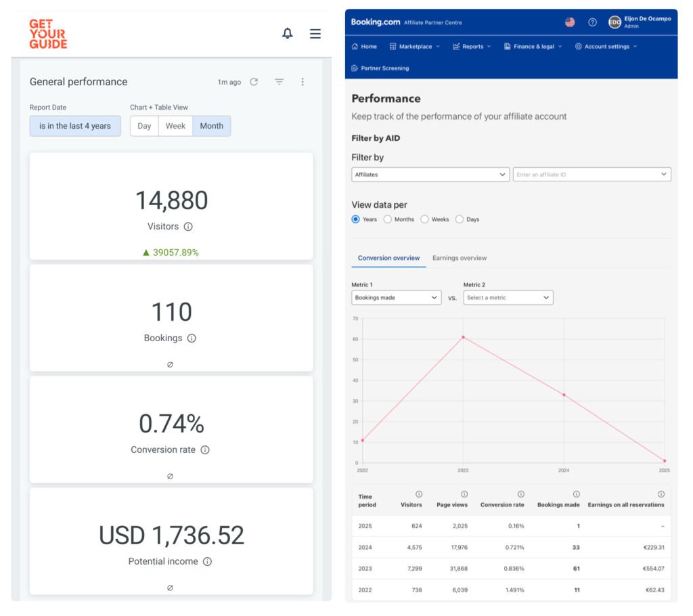Expand the Account settings menu
Viewport: 693px width, 616px height.
(606, 47)
